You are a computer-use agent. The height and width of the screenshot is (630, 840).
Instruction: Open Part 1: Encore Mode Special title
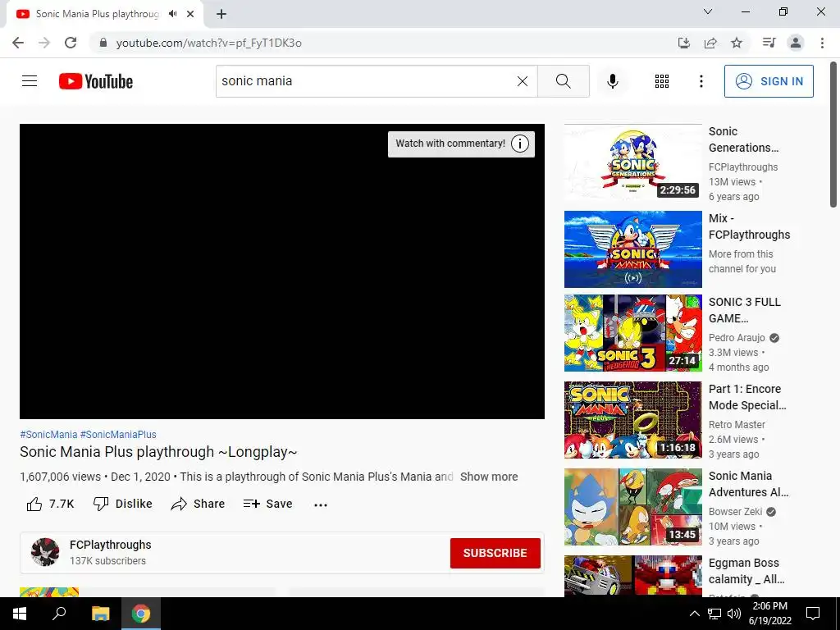747,397
